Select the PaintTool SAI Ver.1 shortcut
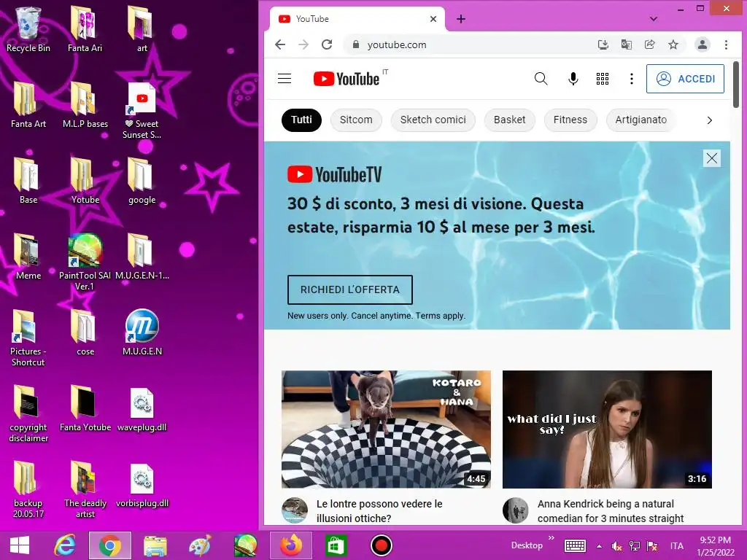Viewport: 747px width, 560px height. pyautogui.click(x=85, y=262)
